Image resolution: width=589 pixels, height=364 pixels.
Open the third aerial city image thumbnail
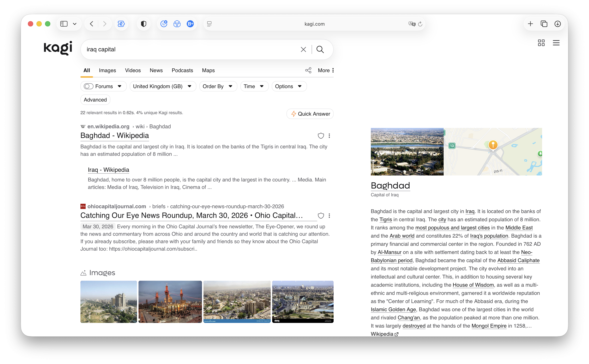point(237,302)
